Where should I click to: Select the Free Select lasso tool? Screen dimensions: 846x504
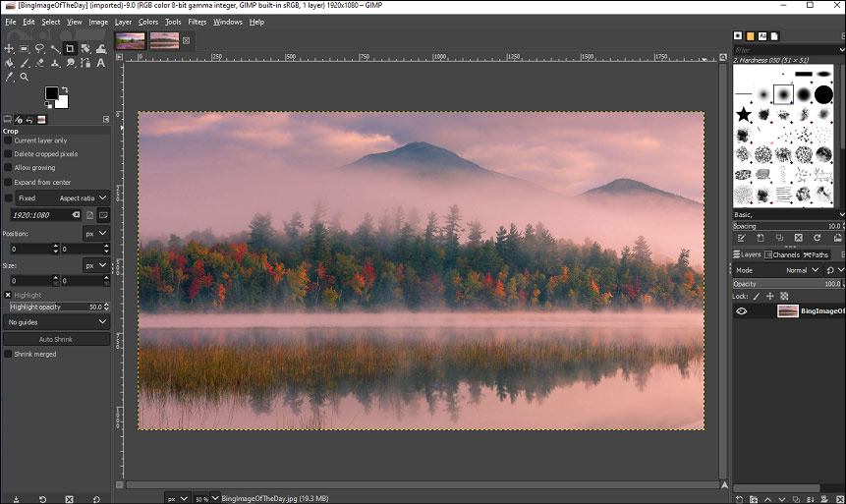(39, 48)
